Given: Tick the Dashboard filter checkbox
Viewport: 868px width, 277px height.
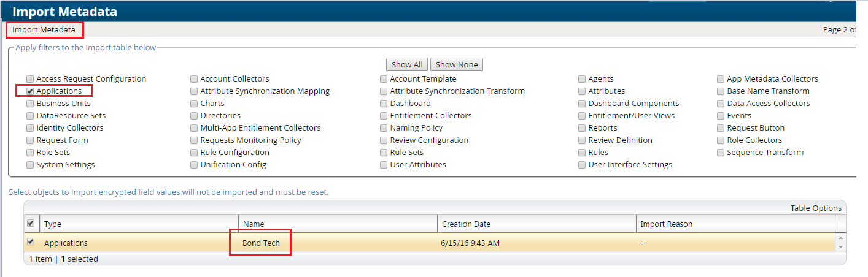Looking at the screenshot, I should (x=384, y=104).
